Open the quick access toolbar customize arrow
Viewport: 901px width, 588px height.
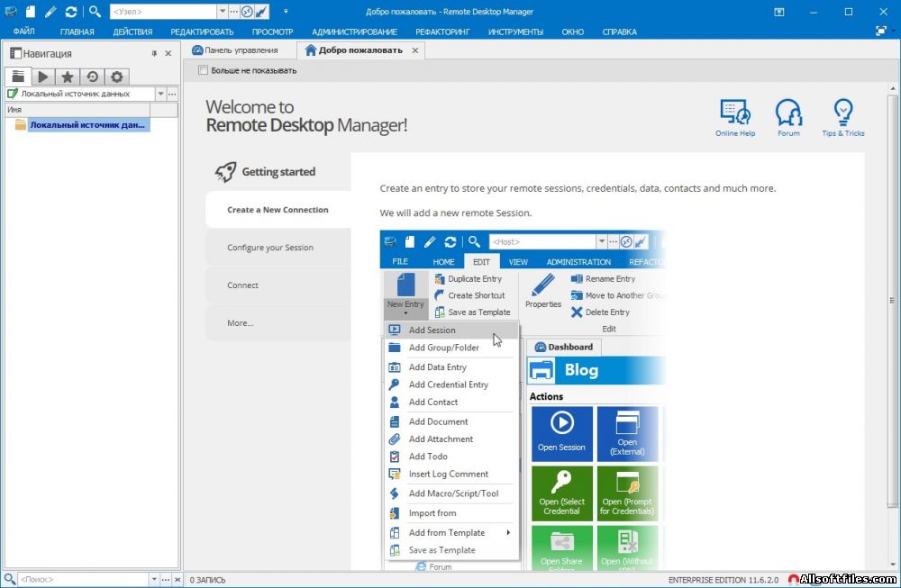pos(286,12)
